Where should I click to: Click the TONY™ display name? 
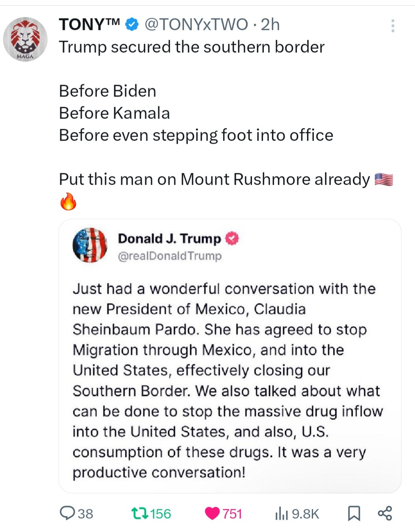point(89,24)
